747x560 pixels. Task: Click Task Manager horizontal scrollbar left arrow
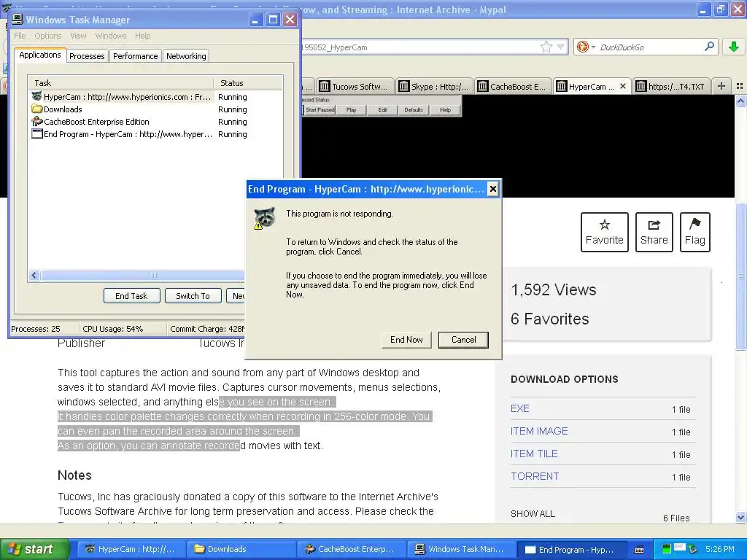point(34,275)
